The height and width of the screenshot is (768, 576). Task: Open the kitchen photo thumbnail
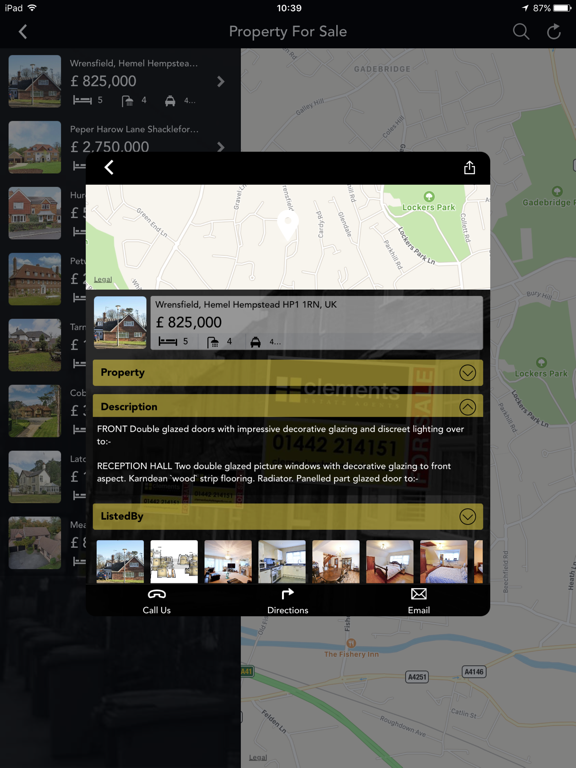coord(282,561)
